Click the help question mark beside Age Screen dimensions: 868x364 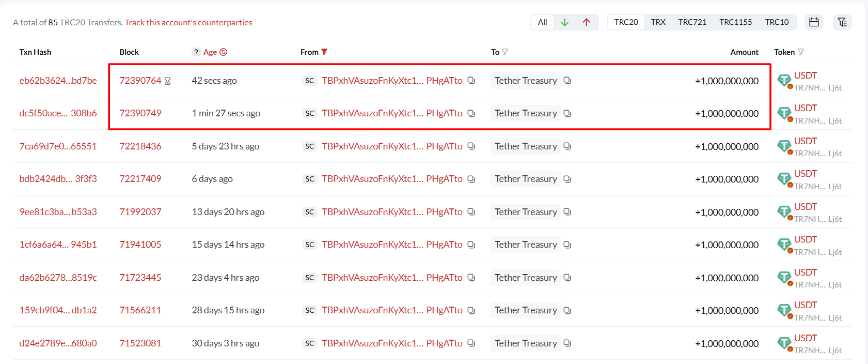pyautogui.click(x=196, y=52)
